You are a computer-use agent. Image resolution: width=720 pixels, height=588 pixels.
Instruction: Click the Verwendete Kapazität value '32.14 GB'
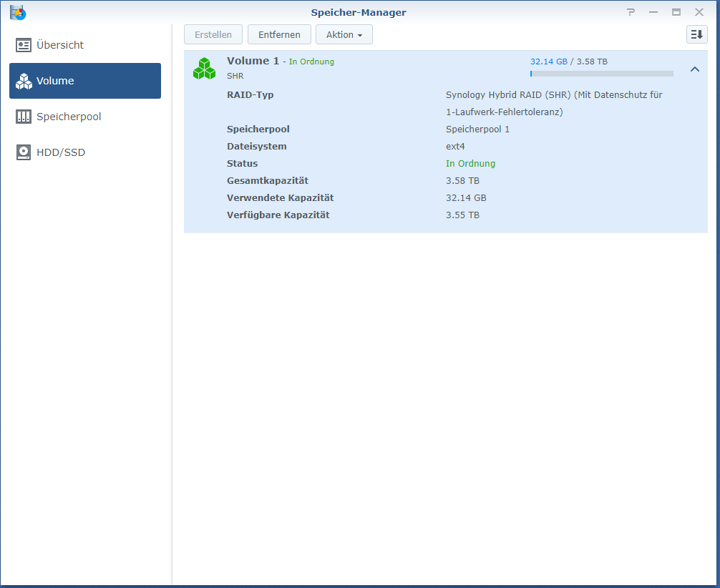coord(466,198)
